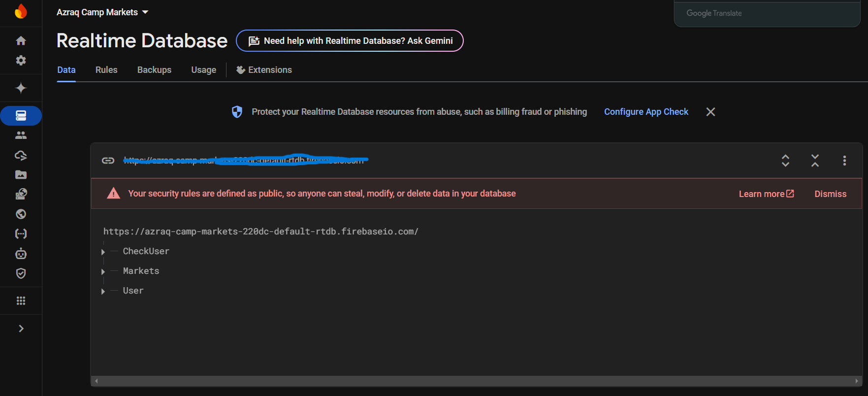Image resolution: width=868 pixels, height=396 pixels.
Task: Expand the Markets tree node
Action: click(103, 271)
